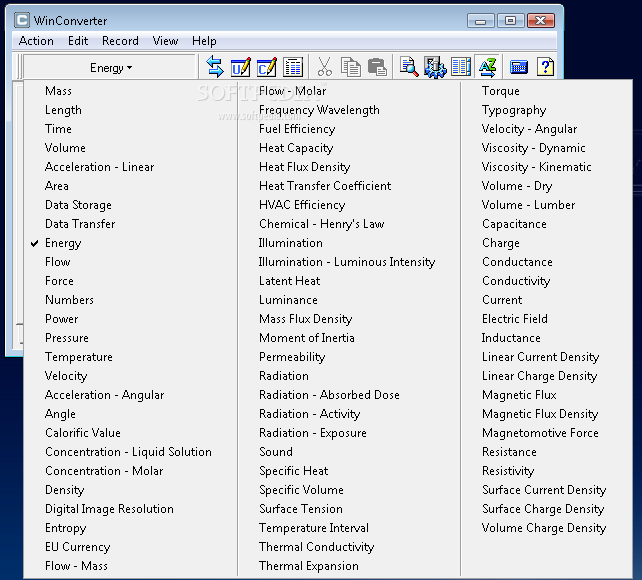The image size is (642, 580).
Task: Click the columns view icon
Action: (461, 67)
